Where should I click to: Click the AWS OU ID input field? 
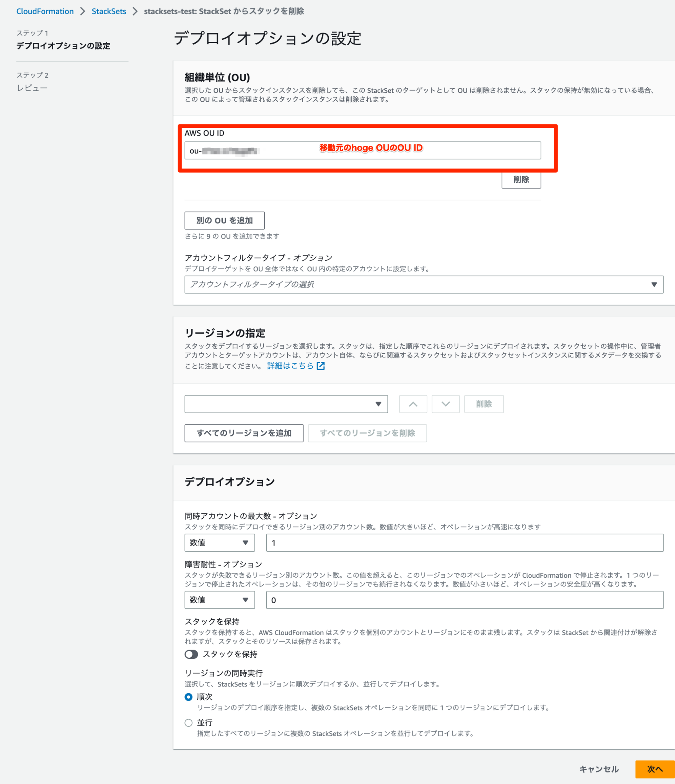(x=362, y=150)
